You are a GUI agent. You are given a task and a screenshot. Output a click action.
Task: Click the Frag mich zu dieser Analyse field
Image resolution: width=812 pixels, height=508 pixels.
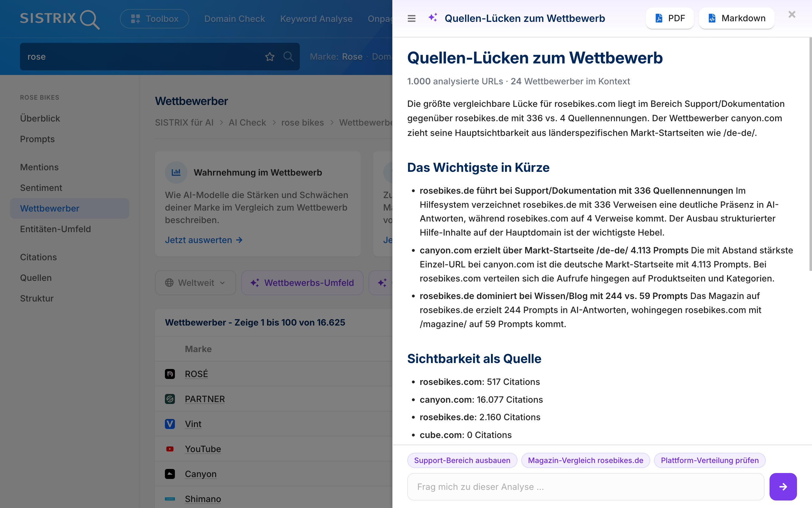pos(585,487)
